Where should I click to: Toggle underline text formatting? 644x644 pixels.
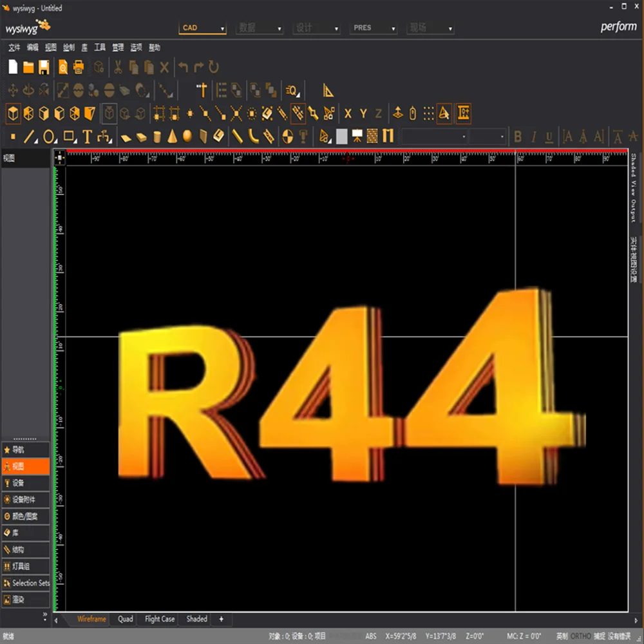coord(549,137)
